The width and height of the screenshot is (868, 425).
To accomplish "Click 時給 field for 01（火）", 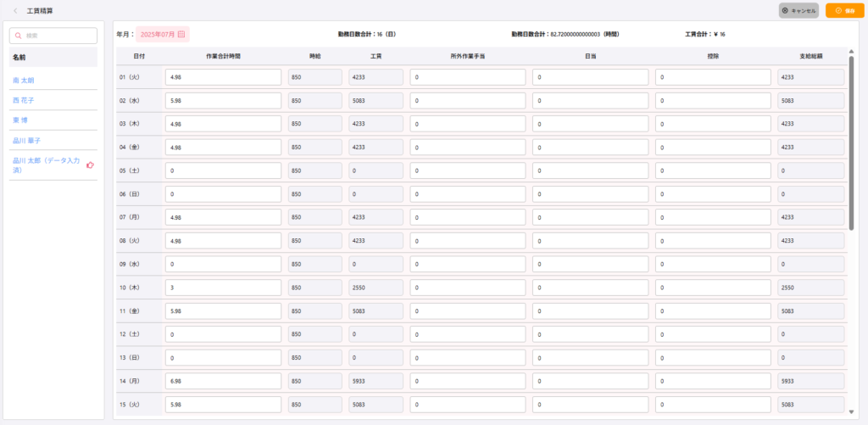I will [315, 77].
